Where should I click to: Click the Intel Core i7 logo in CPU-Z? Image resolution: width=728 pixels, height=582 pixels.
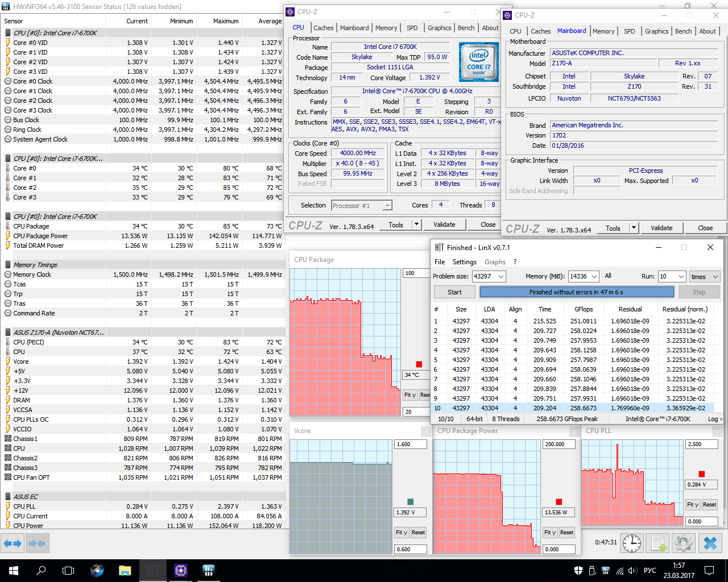click(x=478, y=62)
